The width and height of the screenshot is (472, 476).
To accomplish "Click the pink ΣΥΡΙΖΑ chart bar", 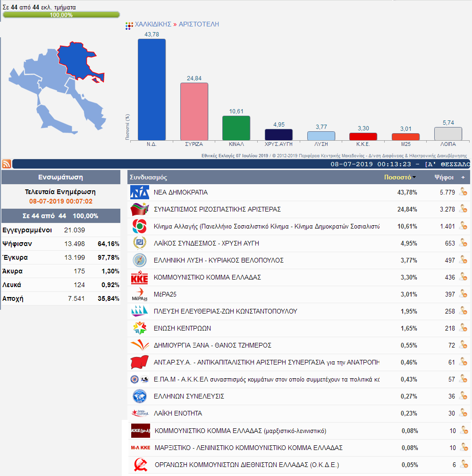I will (x=194, y=111).
